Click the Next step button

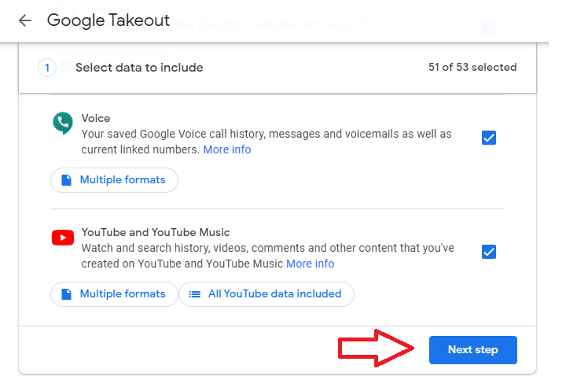click(x=473, y=350)
